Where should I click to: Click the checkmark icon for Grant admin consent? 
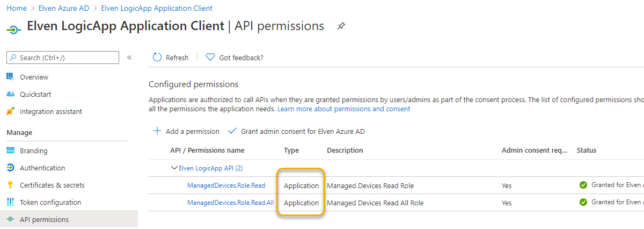point(232,131)
